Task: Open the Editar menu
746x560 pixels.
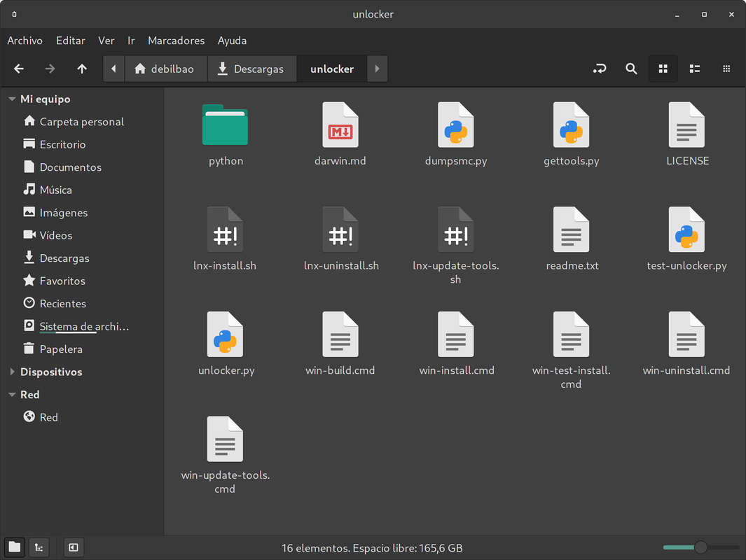Action: pos(71,41)
